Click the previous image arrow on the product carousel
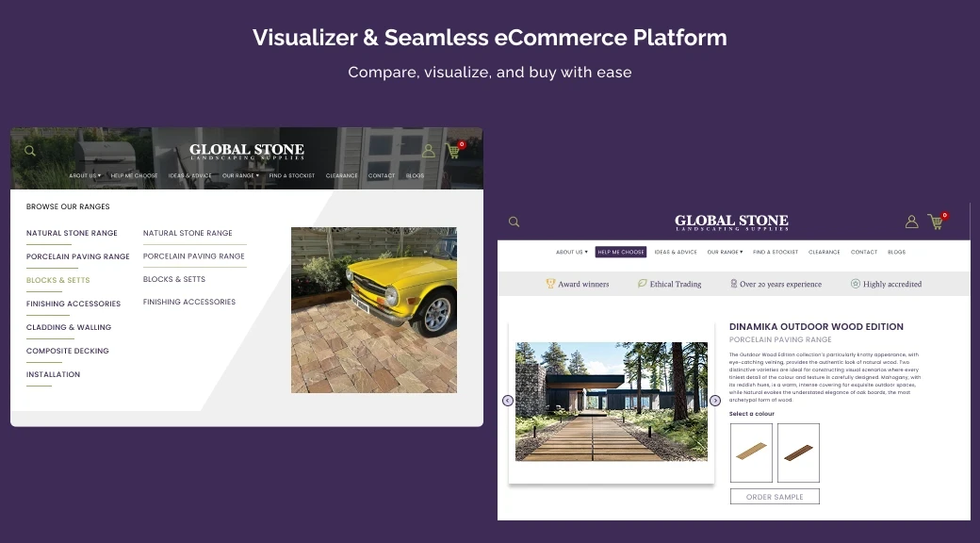 click(508, 401)
